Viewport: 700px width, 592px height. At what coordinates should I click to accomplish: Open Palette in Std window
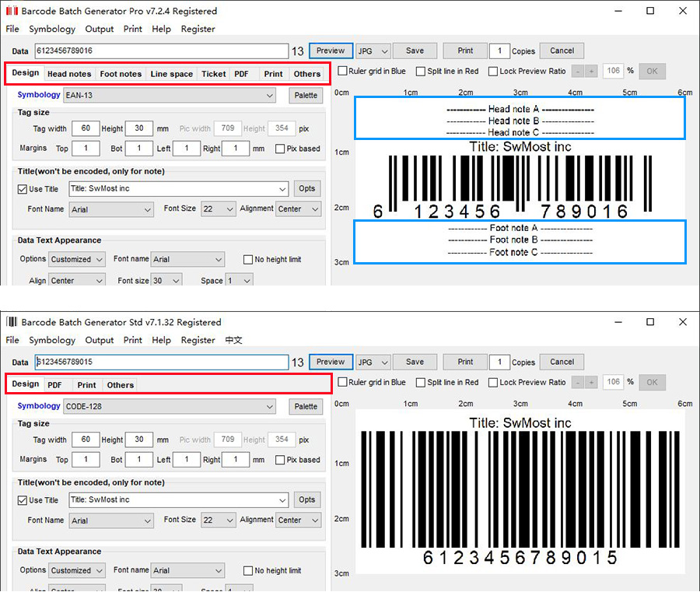click(306, 406)
